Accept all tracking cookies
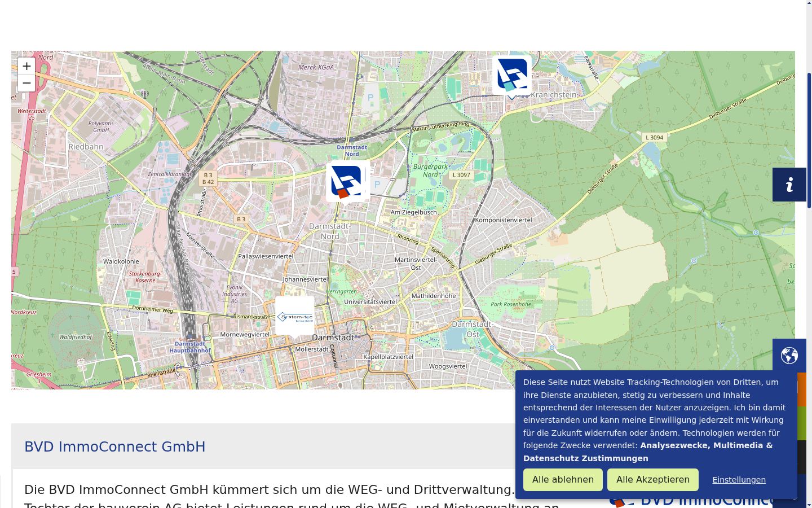The image size is (812, 508). pyautogui.click(x=653, y=480)
